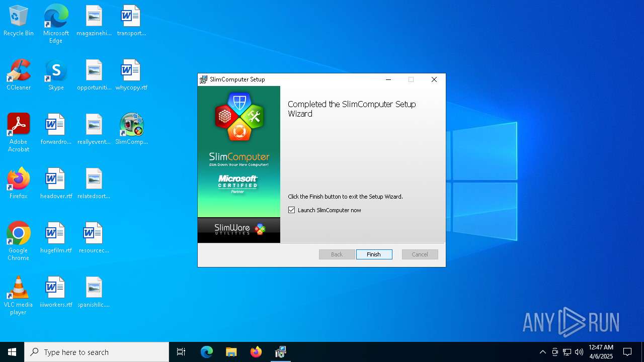This screenshot has width=644, height=362.
Task: Select the reallyevent... image file icon
Action: [x=94, y=129]
